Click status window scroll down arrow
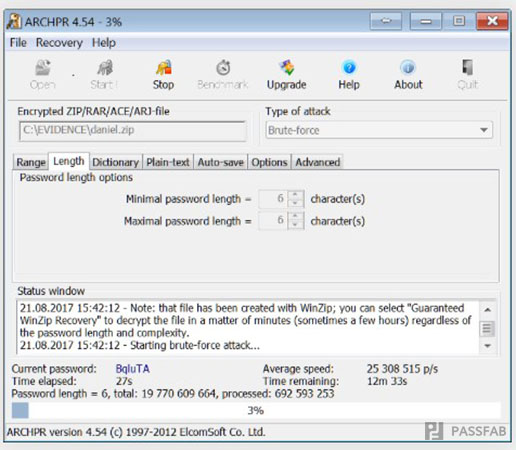The image size is (516, 450). pos(487,346)
